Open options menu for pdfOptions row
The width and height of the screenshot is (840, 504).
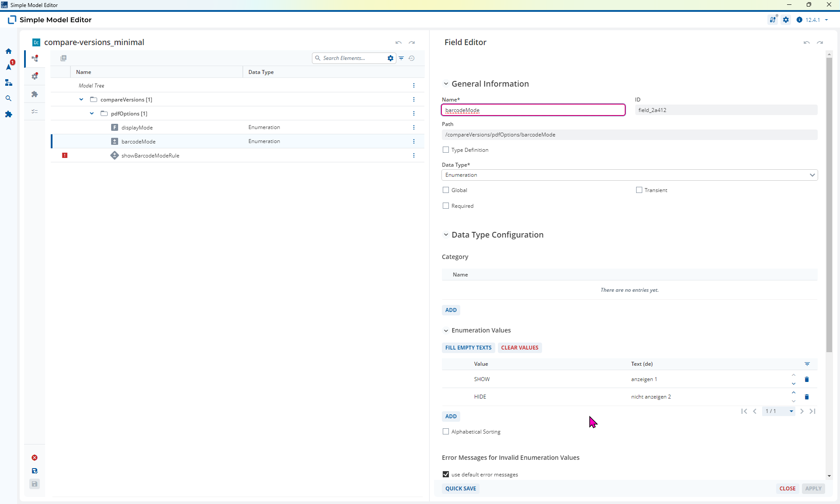coord(414,113)
